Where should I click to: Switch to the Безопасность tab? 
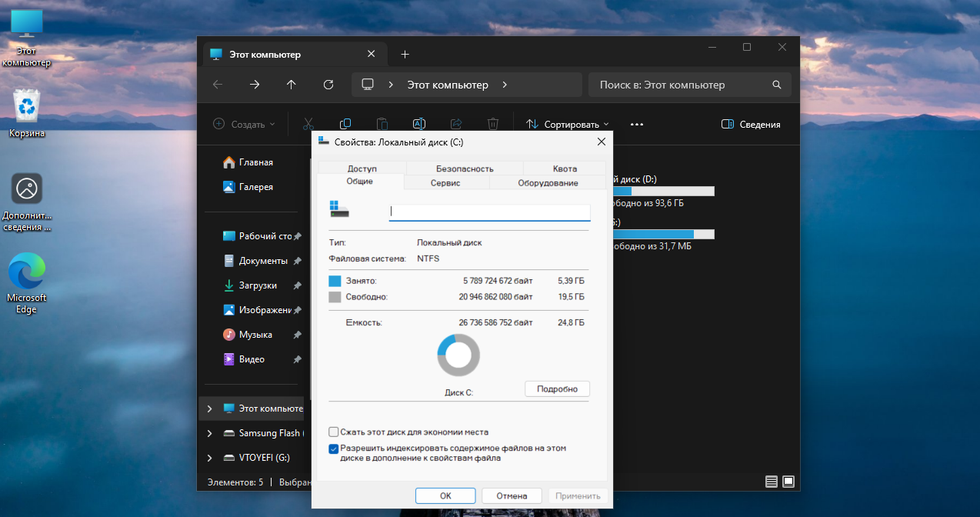click(x=465, y=168)
